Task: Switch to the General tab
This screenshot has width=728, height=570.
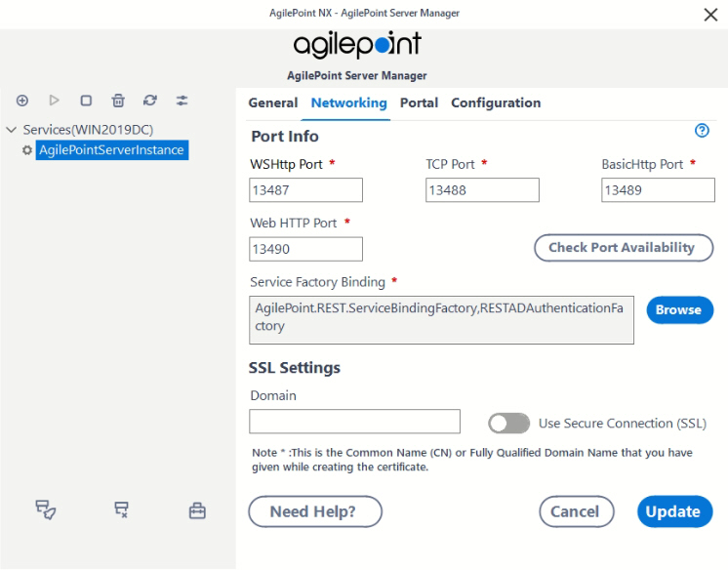Action: 273,102
